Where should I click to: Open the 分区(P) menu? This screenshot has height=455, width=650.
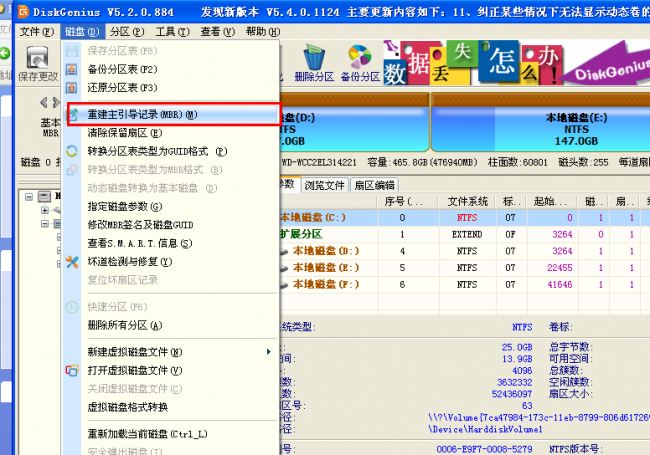point(127,31)
